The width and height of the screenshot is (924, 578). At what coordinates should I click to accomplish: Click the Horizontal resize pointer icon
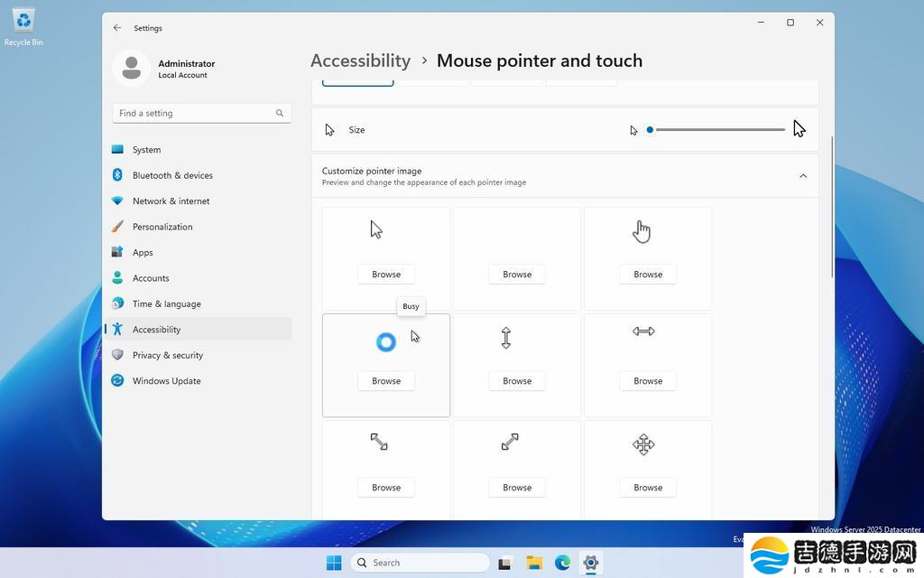642,331
